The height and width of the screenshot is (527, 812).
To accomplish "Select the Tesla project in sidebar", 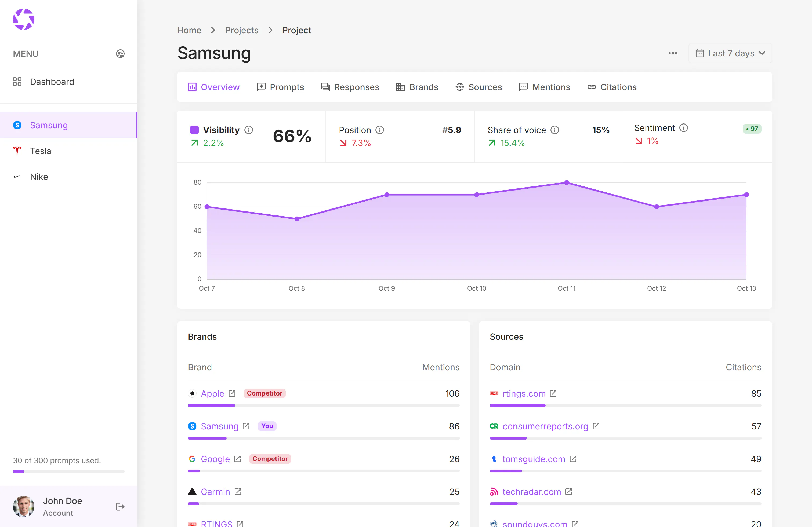I will click(68, 151).
